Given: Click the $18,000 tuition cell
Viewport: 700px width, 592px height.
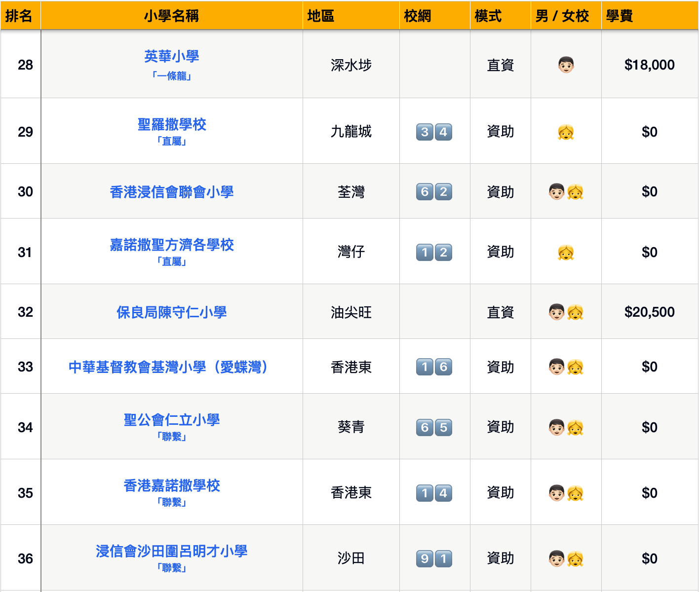Looking at the screenshot, I should [x=650, y=65].
